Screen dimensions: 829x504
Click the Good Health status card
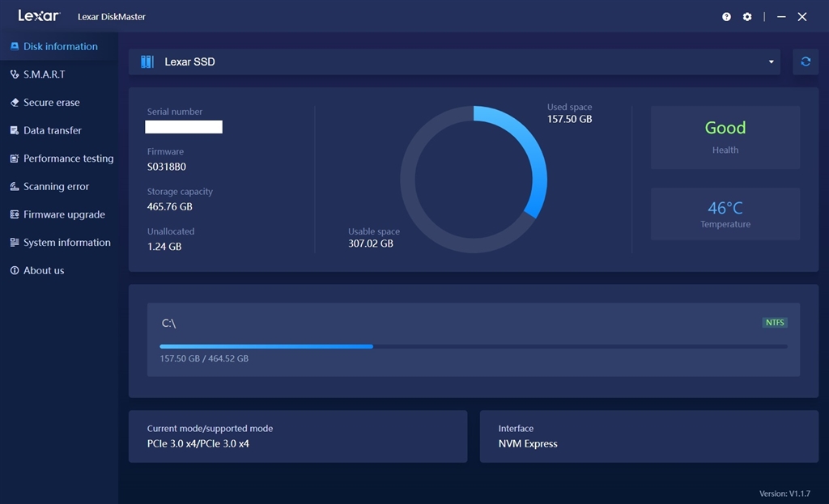tap(725, 138)
